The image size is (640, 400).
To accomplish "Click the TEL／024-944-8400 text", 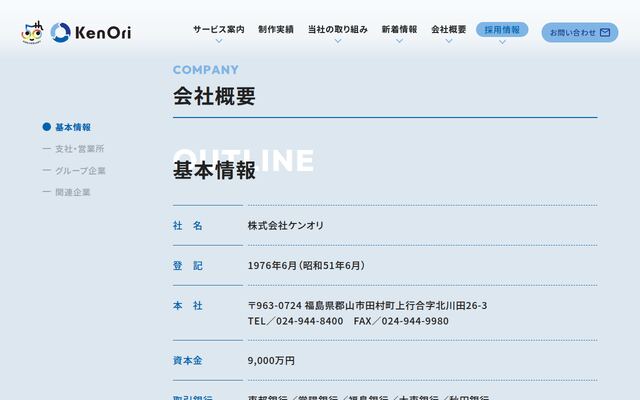I will coord(296,321).
